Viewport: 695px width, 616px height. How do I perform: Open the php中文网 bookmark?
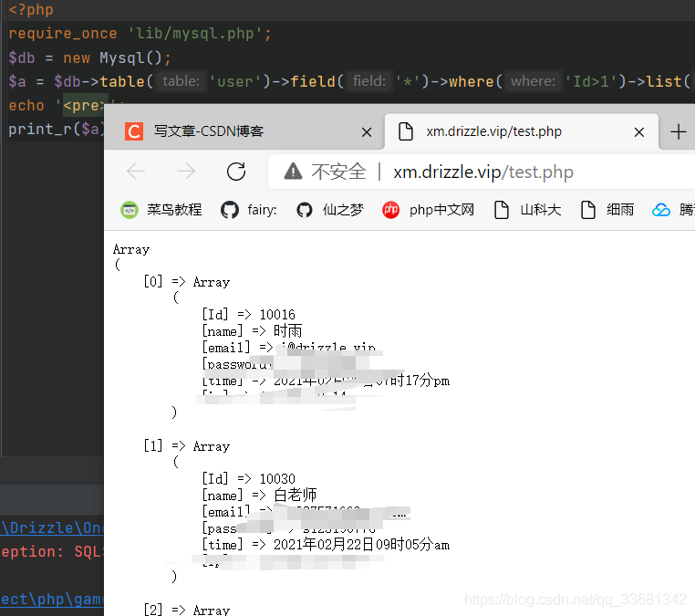tap(428, 209)
